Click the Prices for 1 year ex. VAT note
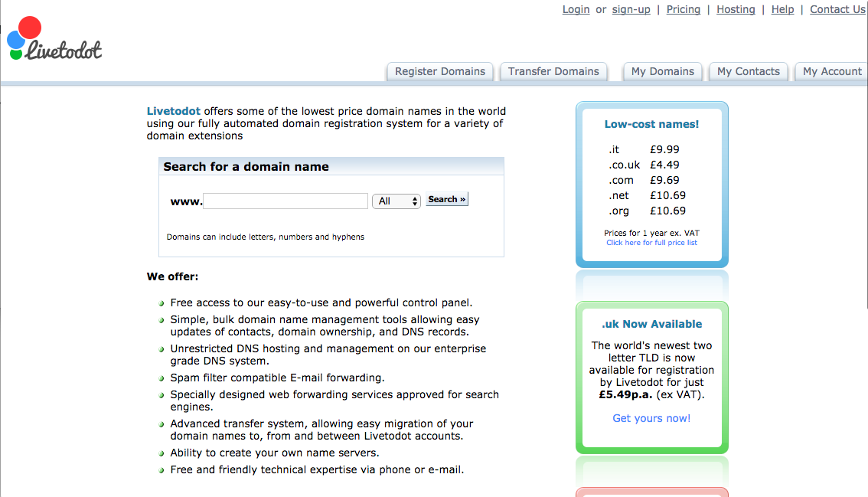This screenshot has height=497, width=868. pyautogui.click(x=651, y=234)
